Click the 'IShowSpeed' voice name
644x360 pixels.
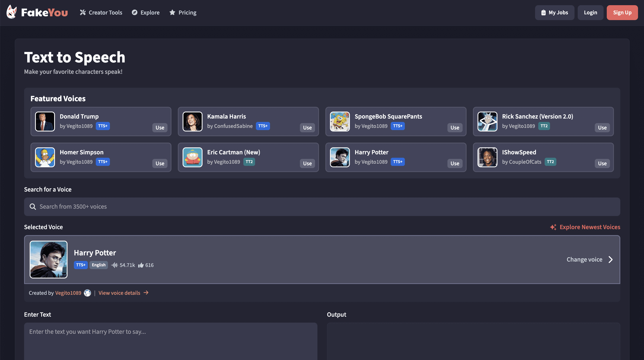(519, 153)
